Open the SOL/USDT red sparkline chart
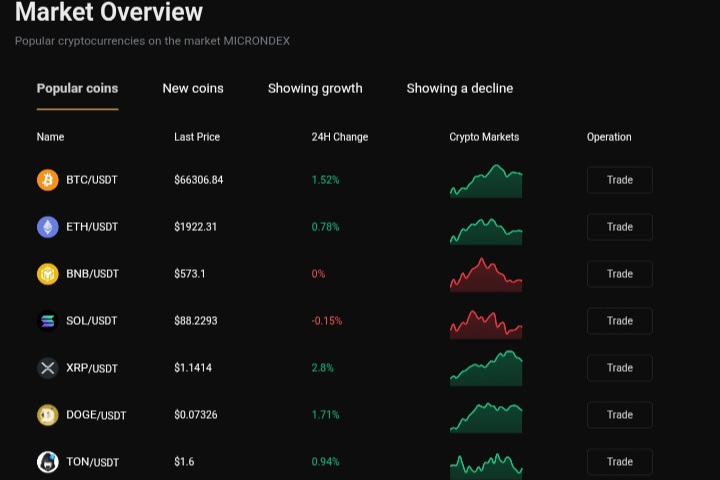Image resolution: width=720 pixels, height=480 pixels. [x=486, y=324]
